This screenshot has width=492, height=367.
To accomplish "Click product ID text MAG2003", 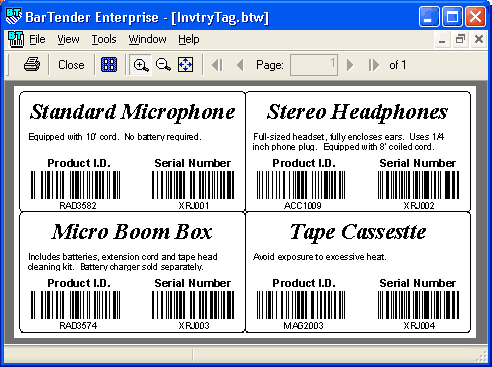I will (303, 326).
